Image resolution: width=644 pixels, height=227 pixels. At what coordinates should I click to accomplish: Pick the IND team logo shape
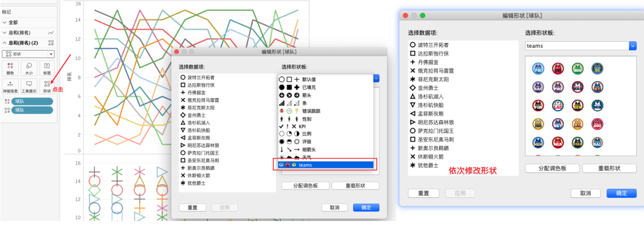click(538, 124)
